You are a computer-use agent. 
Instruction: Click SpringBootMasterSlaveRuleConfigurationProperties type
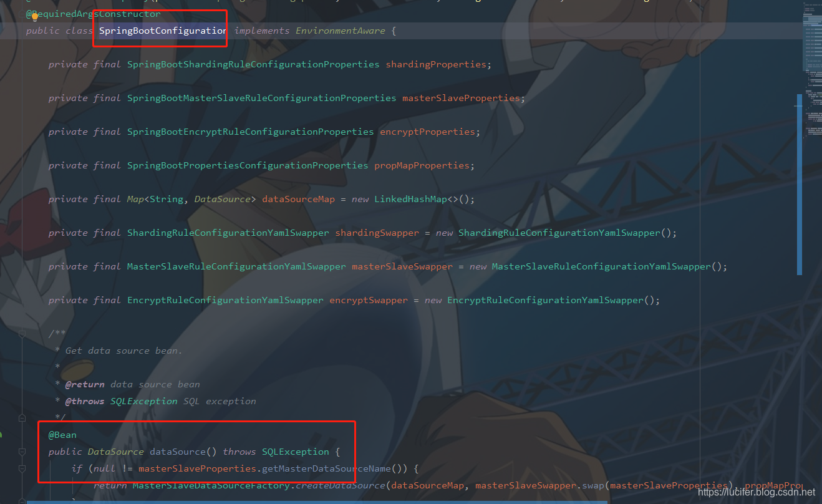pos(262,98)
